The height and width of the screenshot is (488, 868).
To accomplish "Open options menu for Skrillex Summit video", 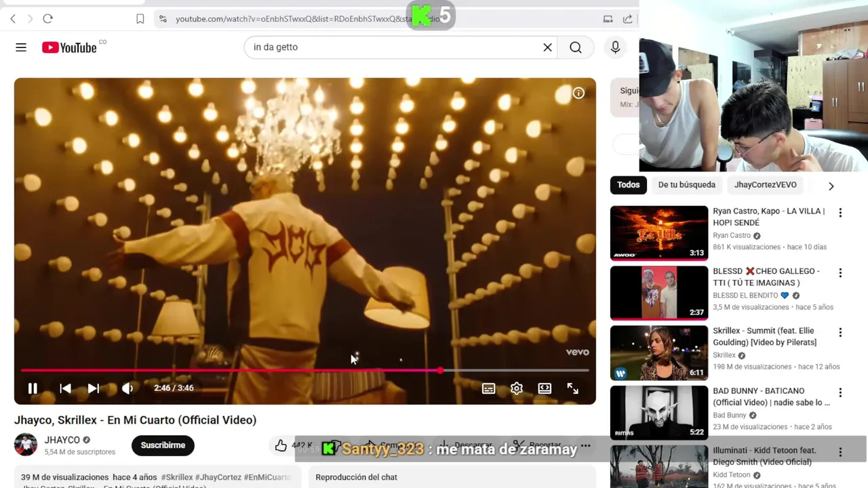I will pos(840,332).
